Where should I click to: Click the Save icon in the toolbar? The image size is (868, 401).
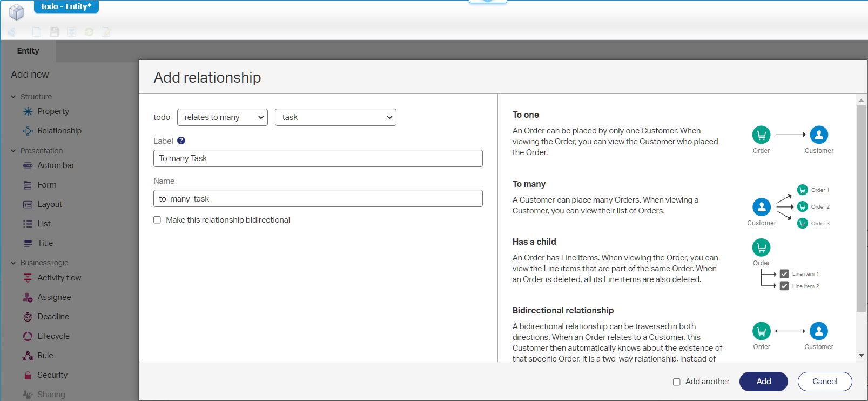tap(54, 32)
